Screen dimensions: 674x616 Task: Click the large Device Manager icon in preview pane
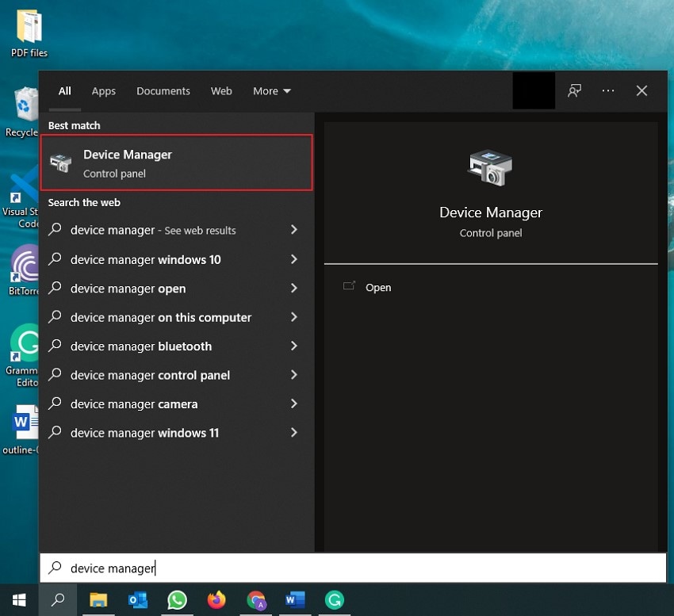click(490, 167)
